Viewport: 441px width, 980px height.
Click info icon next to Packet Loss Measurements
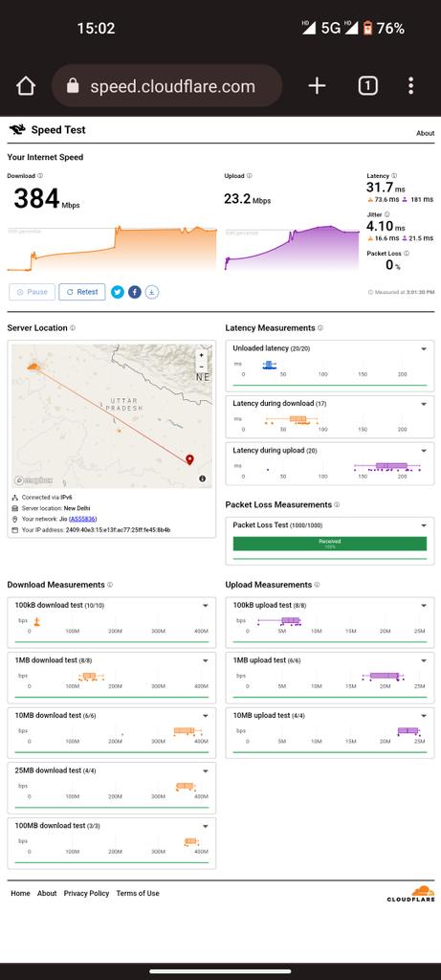point(337,504)
